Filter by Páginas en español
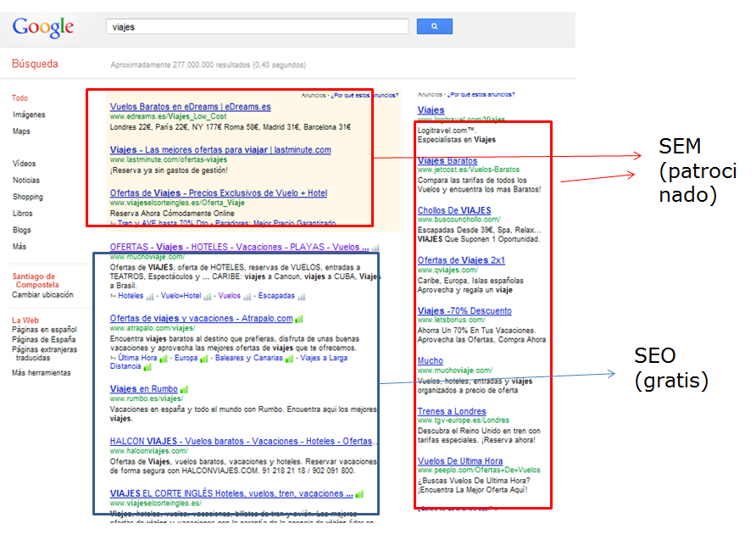 click(x=44, y=330)
